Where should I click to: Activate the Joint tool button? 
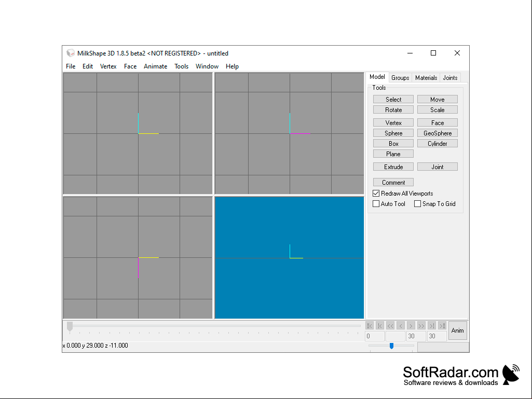(x=438, y=167)
